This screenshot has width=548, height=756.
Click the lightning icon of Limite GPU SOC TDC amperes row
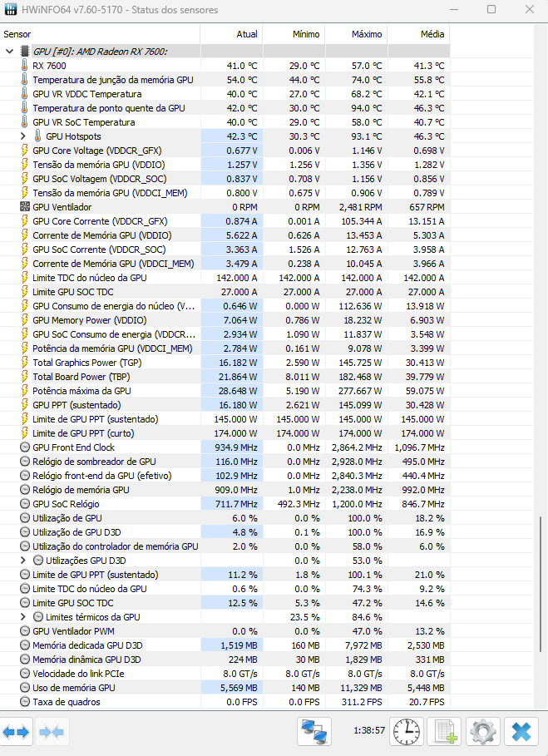pos(25,292)
